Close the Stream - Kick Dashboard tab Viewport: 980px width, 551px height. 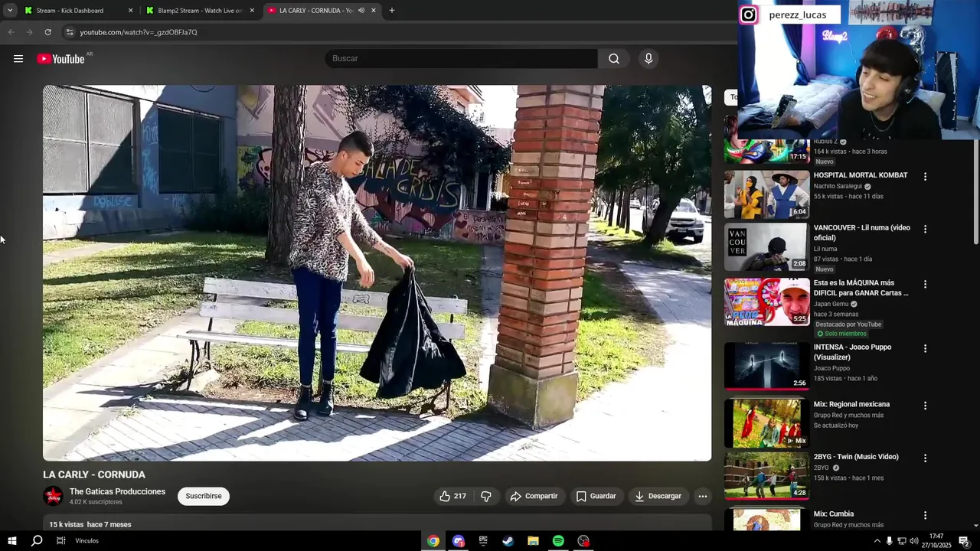pyautogui.click(x=130, y=11)
